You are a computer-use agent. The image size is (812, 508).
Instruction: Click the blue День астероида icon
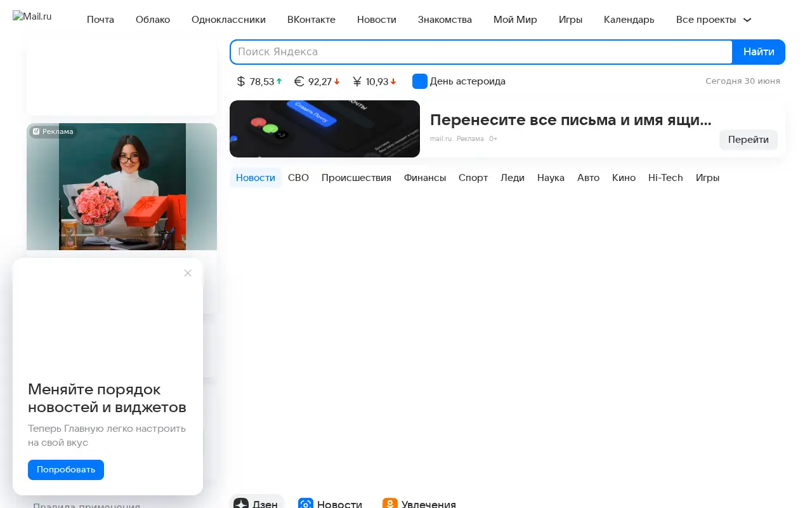point(420,81)
